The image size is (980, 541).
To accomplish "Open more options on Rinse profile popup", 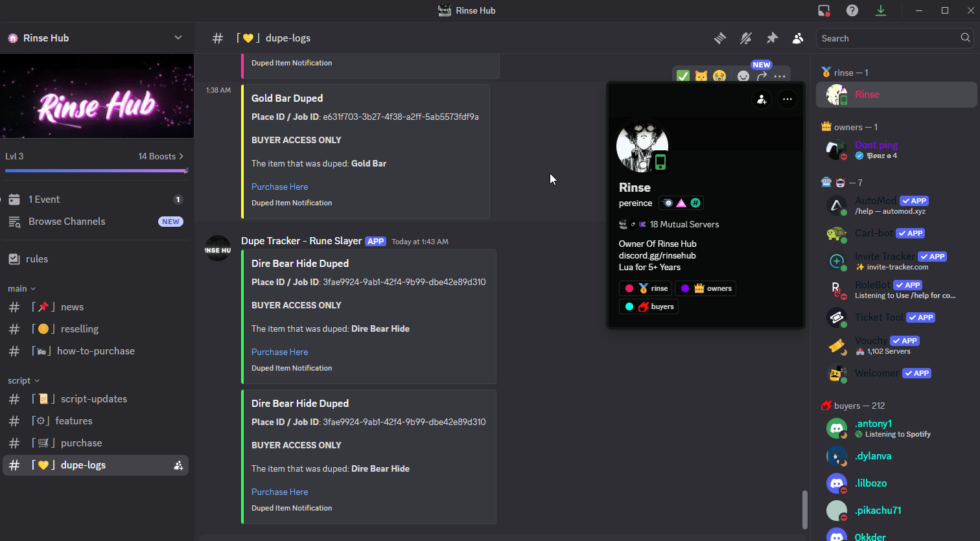I will pyautogui.click(x=787, y=99).
